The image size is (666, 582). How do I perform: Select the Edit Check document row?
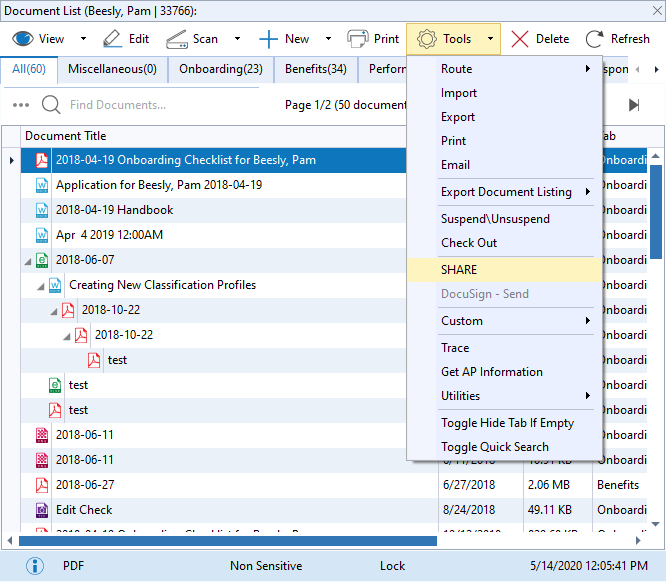tap(334, 510)
